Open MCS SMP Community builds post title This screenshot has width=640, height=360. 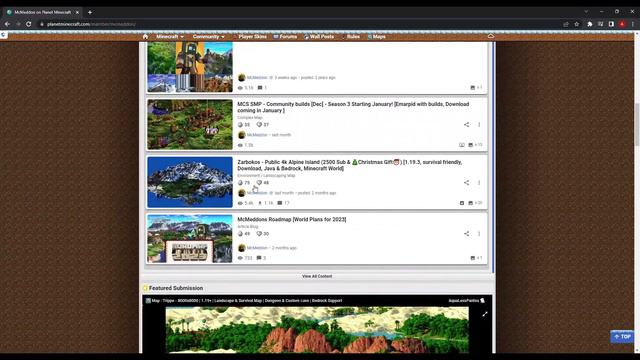(x=353, y=107)
